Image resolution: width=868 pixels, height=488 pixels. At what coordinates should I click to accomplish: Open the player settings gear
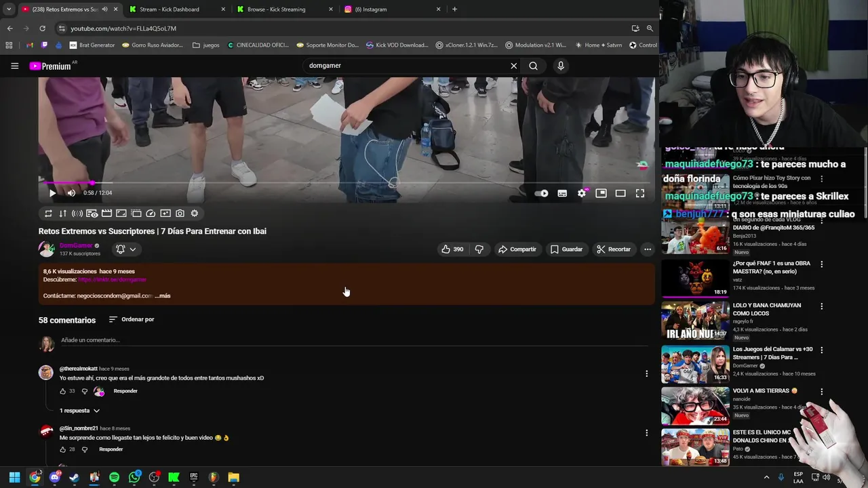pos(582,193)
